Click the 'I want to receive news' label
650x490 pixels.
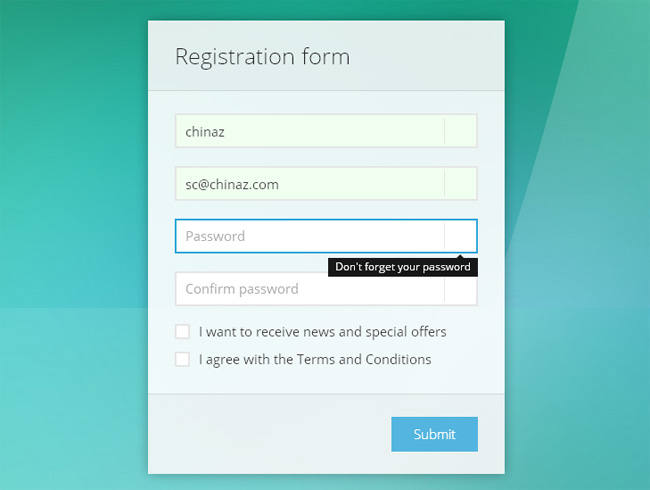pyautogui.click(x=322, y=332)
